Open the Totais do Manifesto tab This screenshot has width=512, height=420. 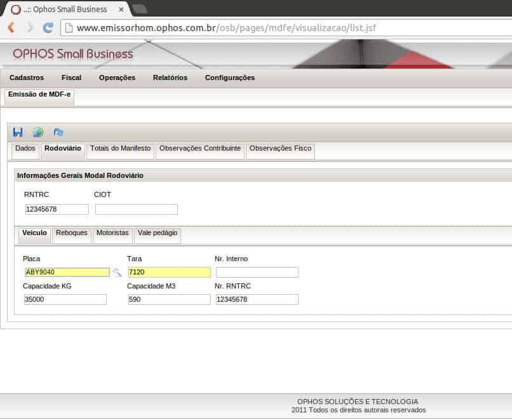(x=121, y=151)
